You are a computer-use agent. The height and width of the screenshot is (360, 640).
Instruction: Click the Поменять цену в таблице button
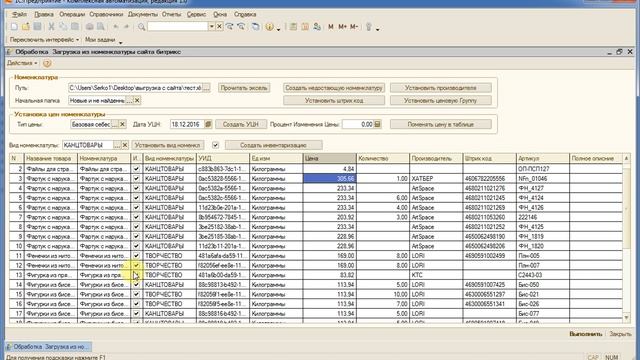pos(440,124)
